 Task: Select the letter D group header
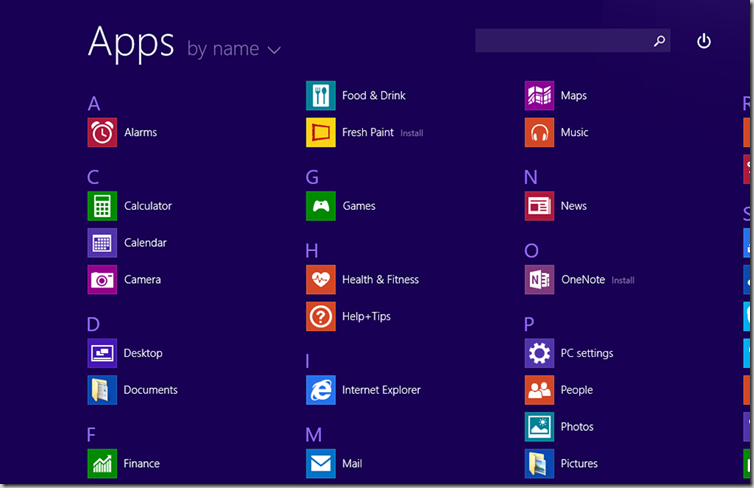[93, 324]
